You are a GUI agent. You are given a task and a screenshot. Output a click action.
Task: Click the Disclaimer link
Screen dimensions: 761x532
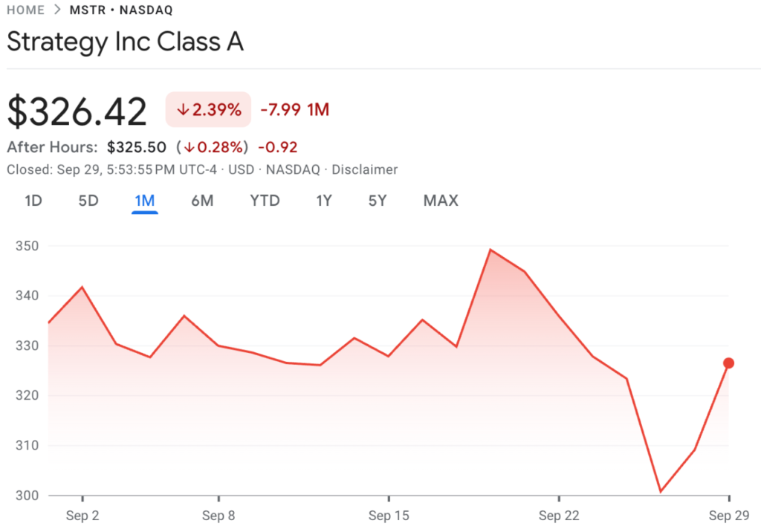tap(364, 169)
